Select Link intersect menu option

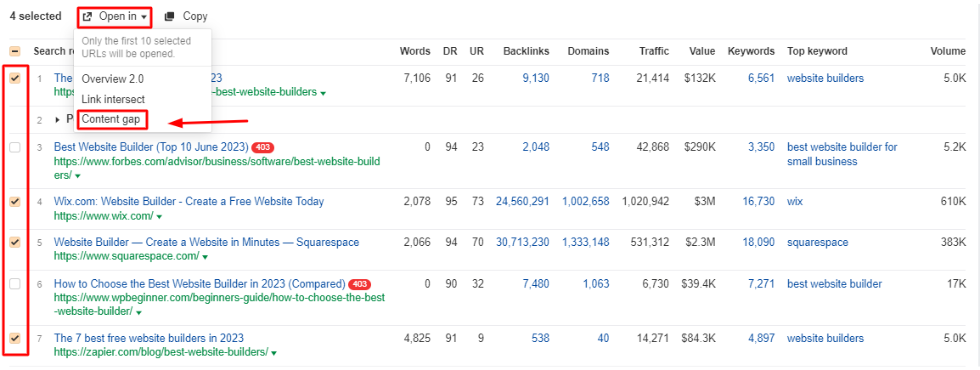[113, 99]
